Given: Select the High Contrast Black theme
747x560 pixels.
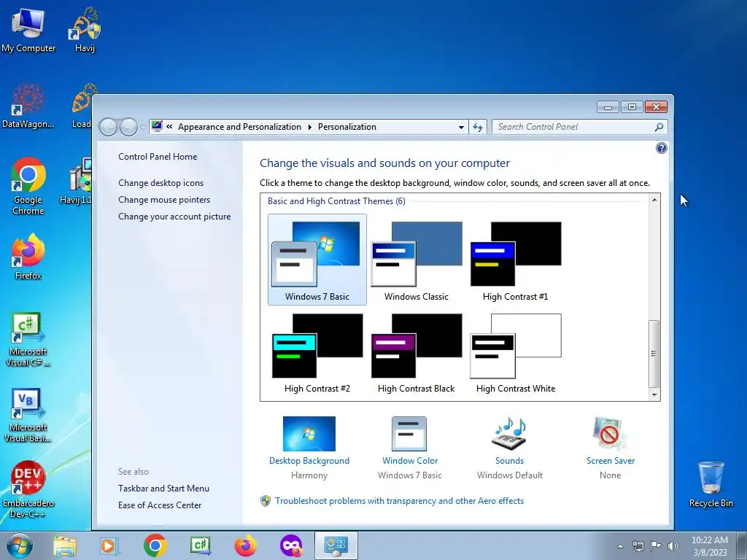Looking at the screenshot, I should point(417,352).
